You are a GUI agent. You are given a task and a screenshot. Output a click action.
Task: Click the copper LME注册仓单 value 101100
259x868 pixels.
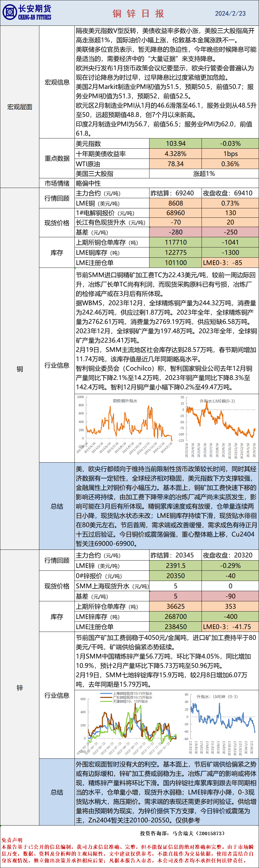click(175, 262)
